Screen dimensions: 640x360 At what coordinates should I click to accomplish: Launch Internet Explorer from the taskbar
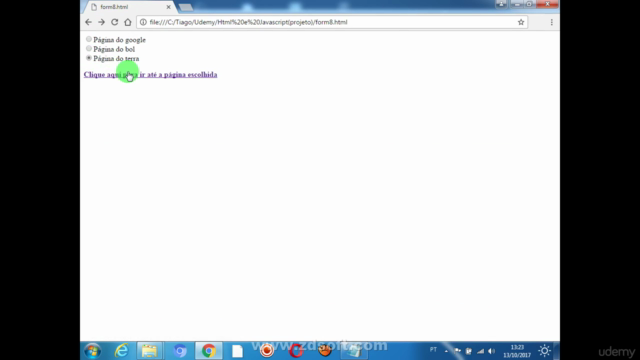pos(121,351)
